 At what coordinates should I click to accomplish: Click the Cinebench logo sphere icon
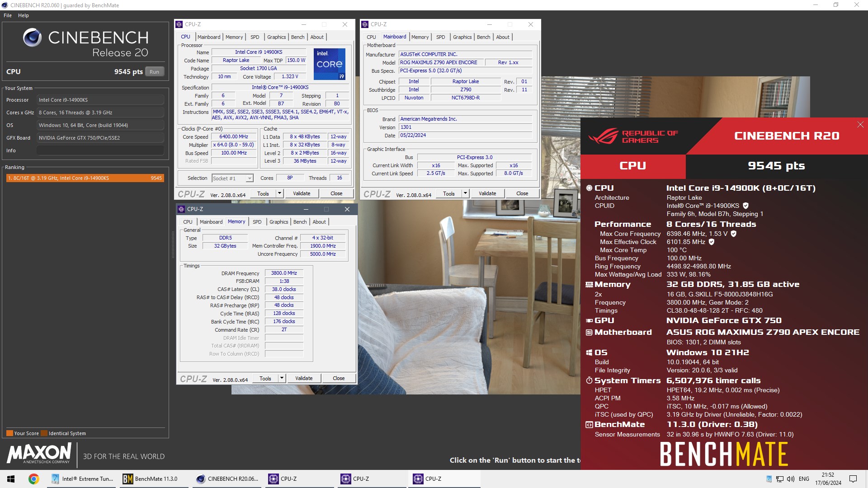click(32, 38)
